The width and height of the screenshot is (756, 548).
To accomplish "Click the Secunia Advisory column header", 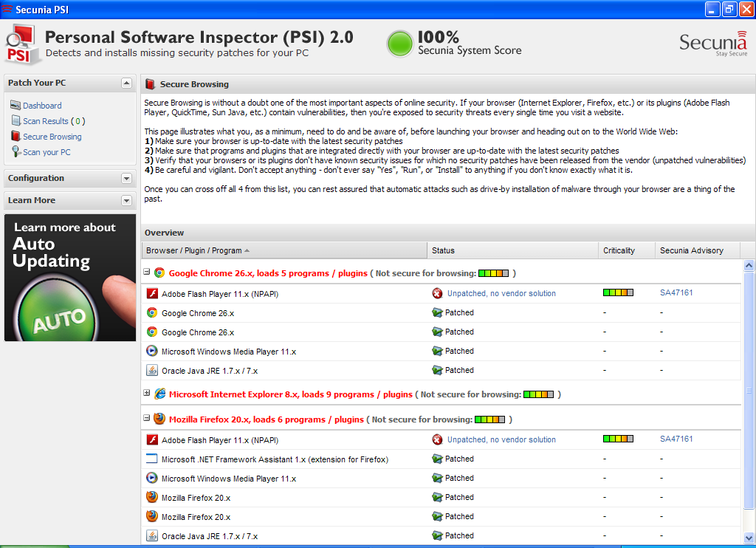I will (697, 250).
